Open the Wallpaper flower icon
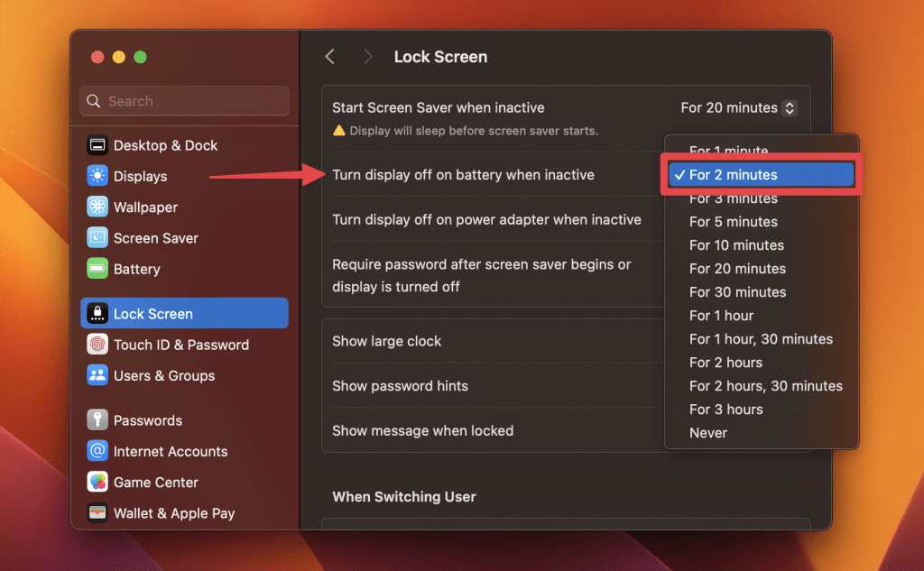This screenshot has height=571, width=924. point(97,207)
